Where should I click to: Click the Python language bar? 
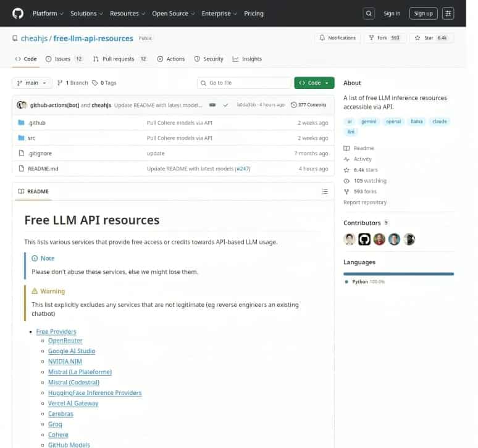pos(398,273)
